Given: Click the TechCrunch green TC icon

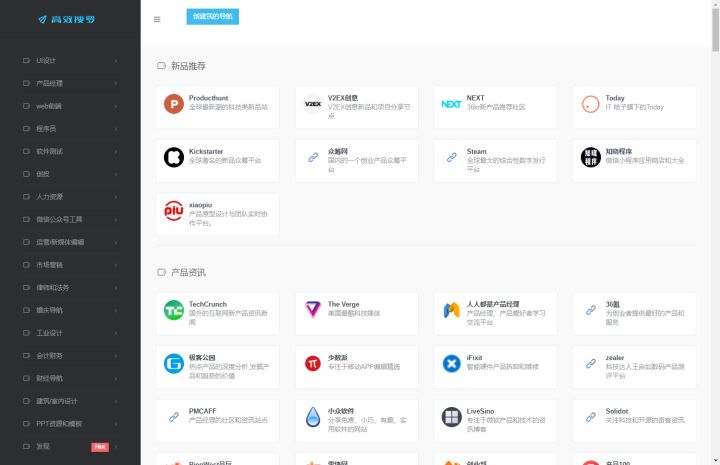Looking at the screenshot, I should click(174, 310).
